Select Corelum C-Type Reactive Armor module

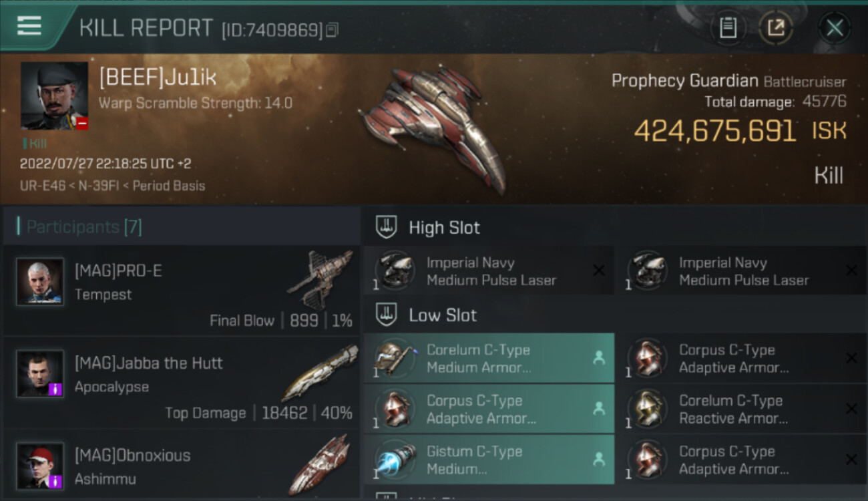pyautogui.click(x=741, y=409)
